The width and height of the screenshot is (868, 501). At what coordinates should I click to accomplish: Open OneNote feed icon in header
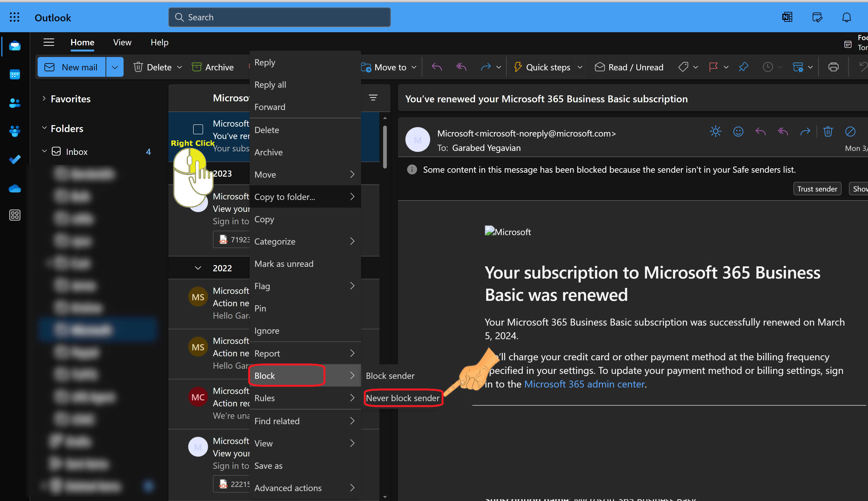tap(787, 17)
